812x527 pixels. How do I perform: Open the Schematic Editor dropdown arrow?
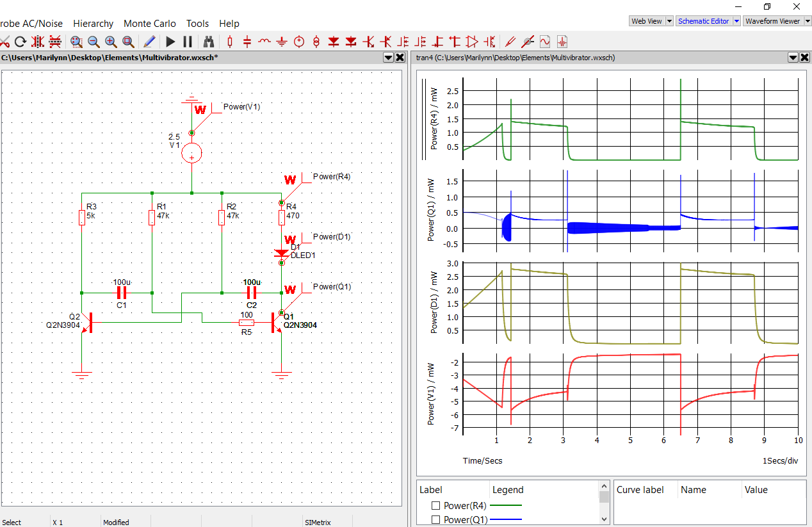click(736, 21)
